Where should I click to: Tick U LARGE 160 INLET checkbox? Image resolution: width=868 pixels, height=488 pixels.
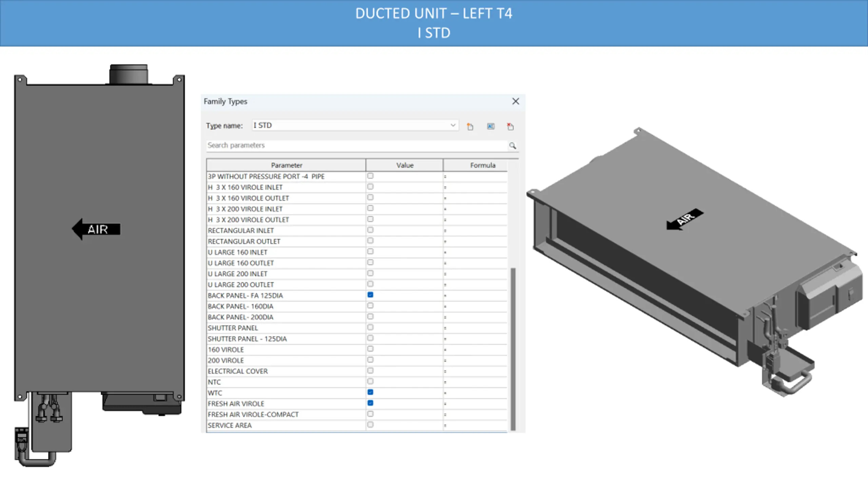pos(370,251)
